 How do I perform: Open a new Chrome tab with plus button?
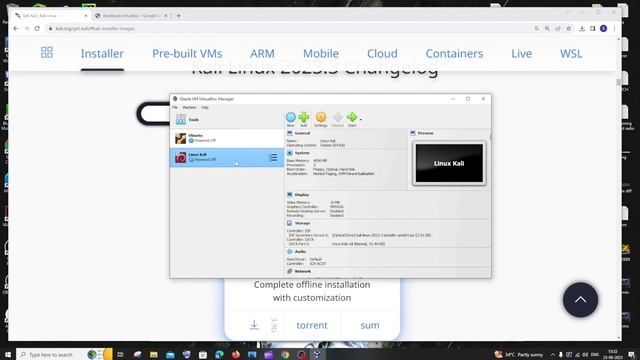(x=178, y=16)
